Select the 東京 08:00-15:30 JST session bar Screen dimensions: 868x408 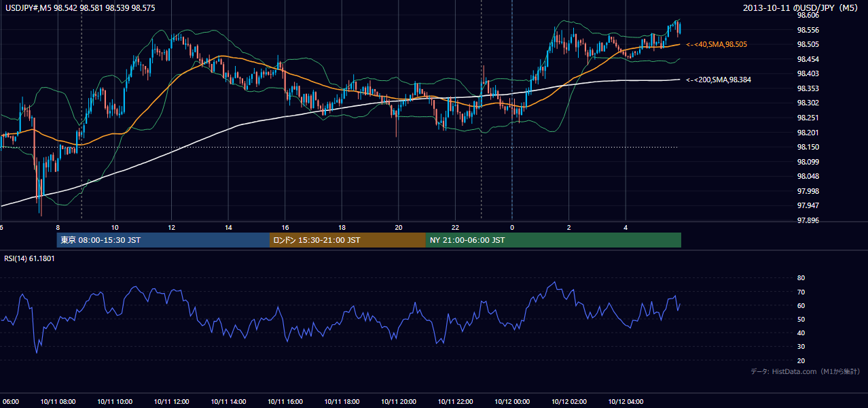pos(163,240)
